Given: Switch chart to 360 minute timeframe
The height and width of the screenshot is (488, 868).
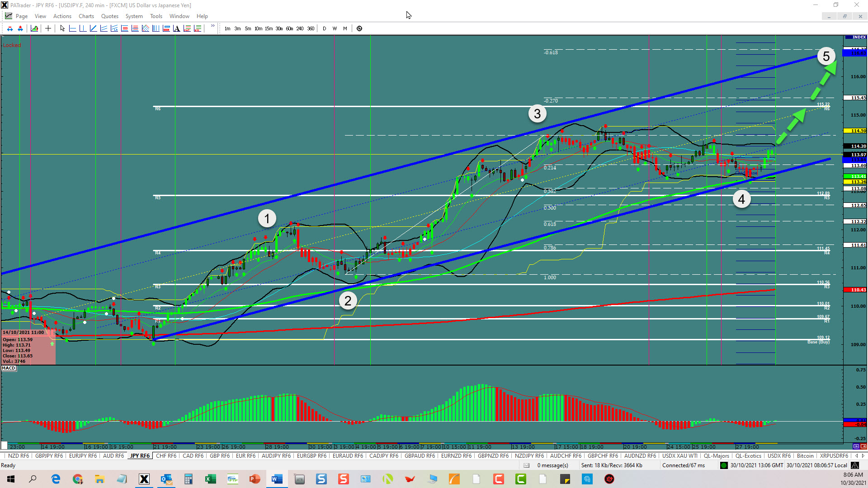Looking at the screenshot, I should tap(311, 28).
